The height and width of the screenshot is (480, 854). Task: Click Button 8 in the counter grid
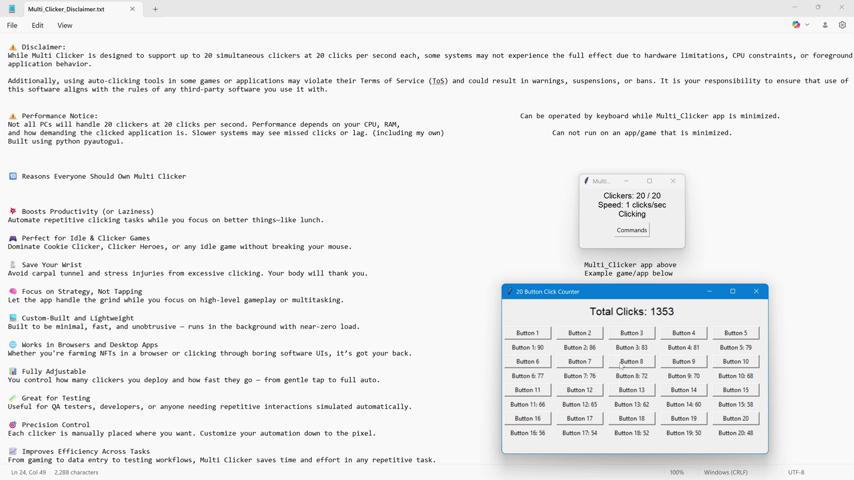click(631, 362)
